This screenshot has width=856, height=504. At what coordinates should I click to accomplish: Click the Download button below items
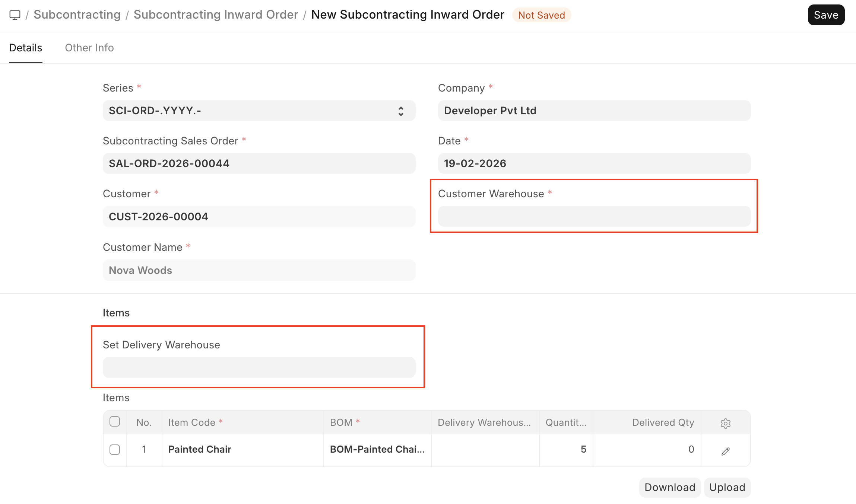click(669, 488)
